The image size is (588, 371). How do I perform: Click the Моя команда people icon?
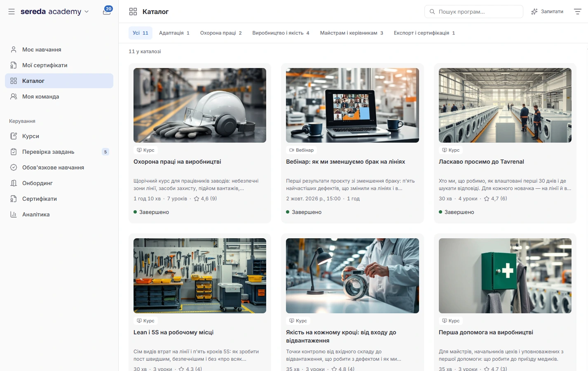click(x=14, y=96)
